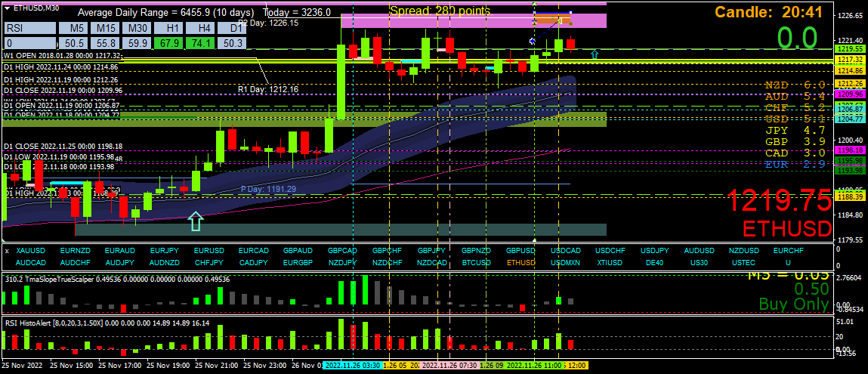Click the P Day: 1191.29 pivot label

268,189
